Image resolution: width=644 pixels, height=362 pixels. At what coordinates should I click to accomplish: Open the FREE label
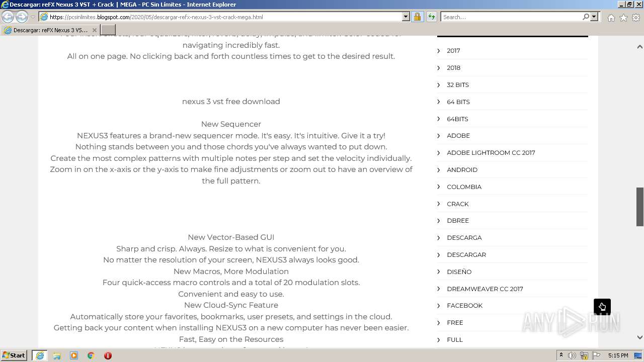coord(455,323)
